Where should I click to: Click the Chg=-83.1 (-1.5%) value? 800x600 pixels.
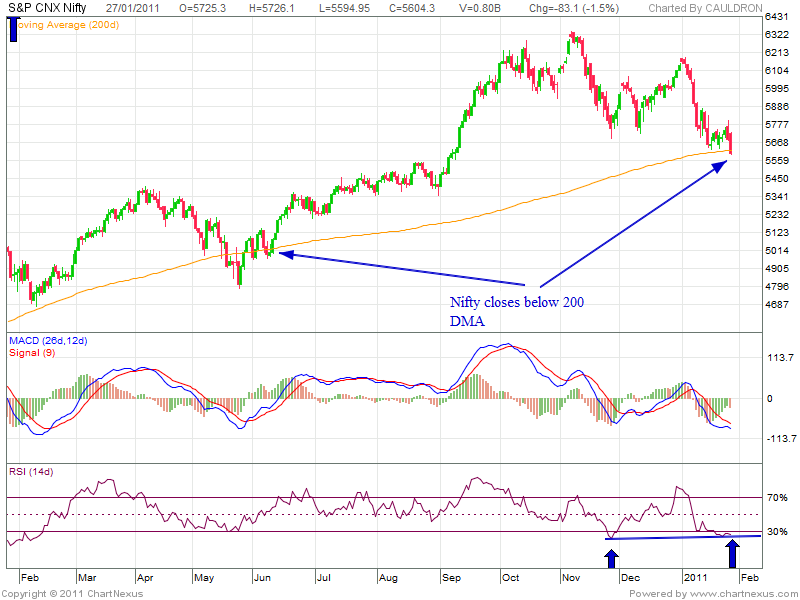[x=572, y=8]
